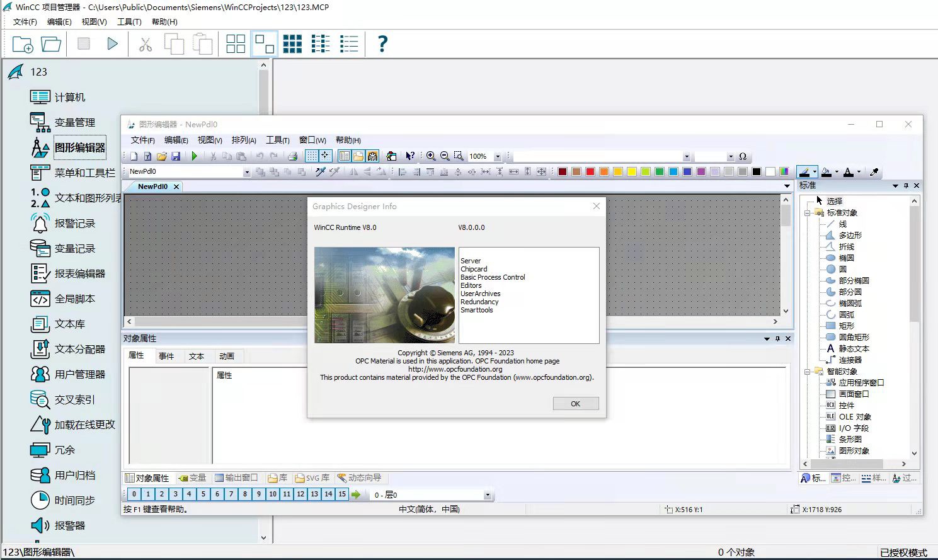This screenshot has height=560, width=938.
Task: Toggle the object properties window button
Action: pos(345,156)
